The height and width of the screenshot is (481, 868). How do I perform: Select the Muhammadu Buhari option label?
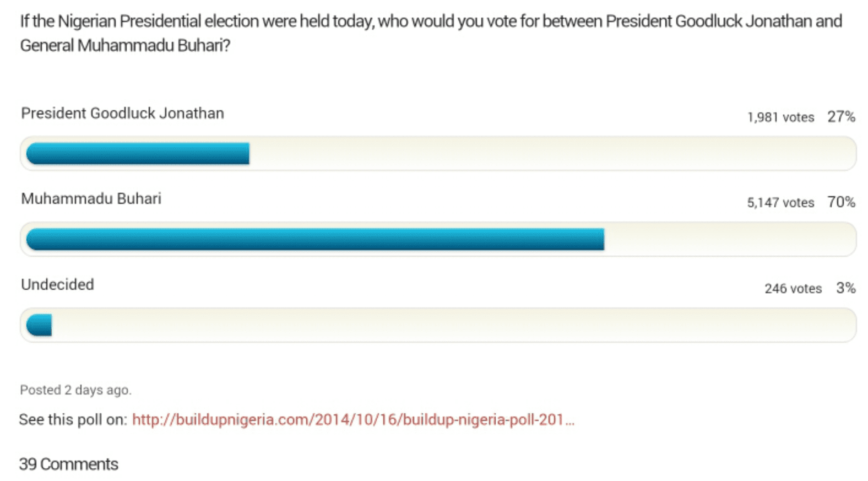[91, 199]
